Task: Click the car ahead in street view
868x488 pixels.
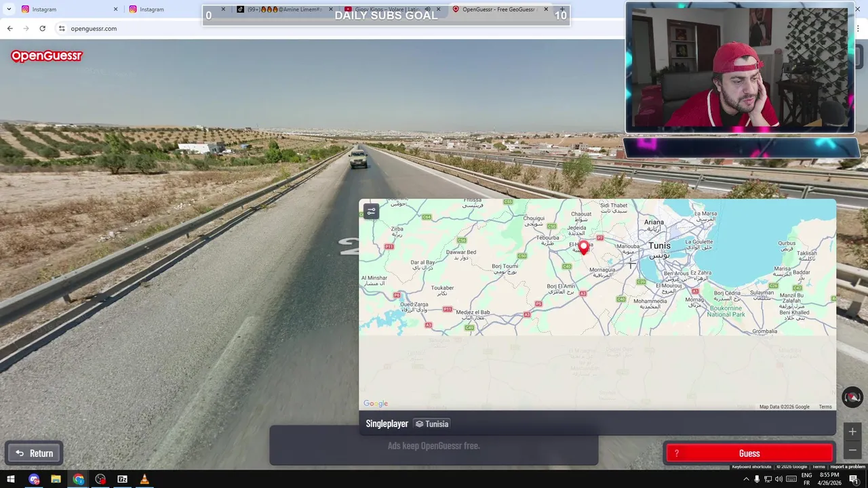Action: (x=359, y=159)
